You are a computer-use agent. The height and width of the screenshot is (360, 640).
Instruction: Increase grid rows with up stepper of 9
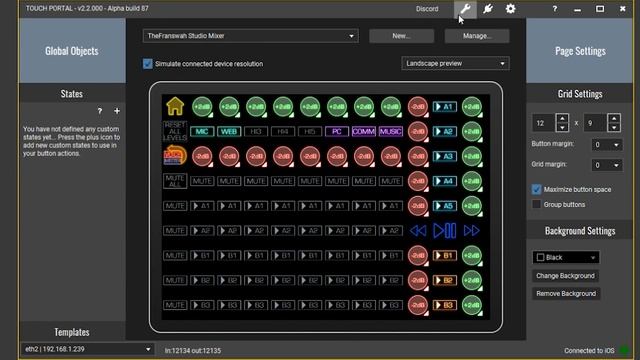coord(614,119)
